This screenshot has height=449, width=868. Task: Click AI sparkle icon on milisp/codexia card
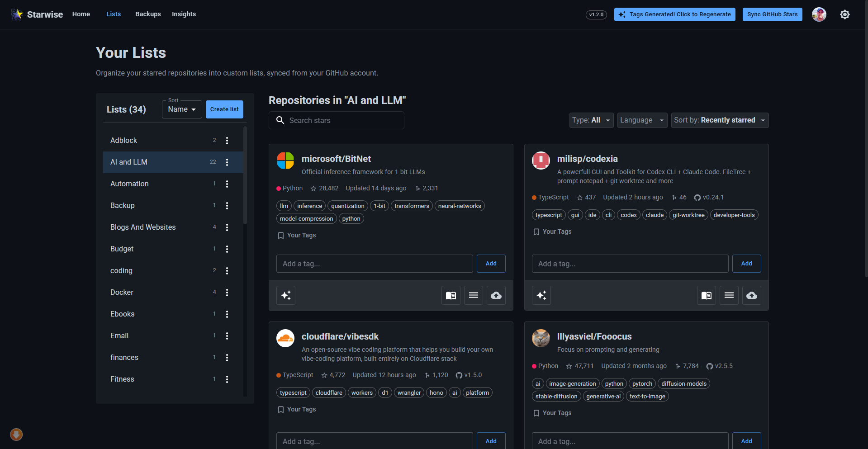(541, 295)
